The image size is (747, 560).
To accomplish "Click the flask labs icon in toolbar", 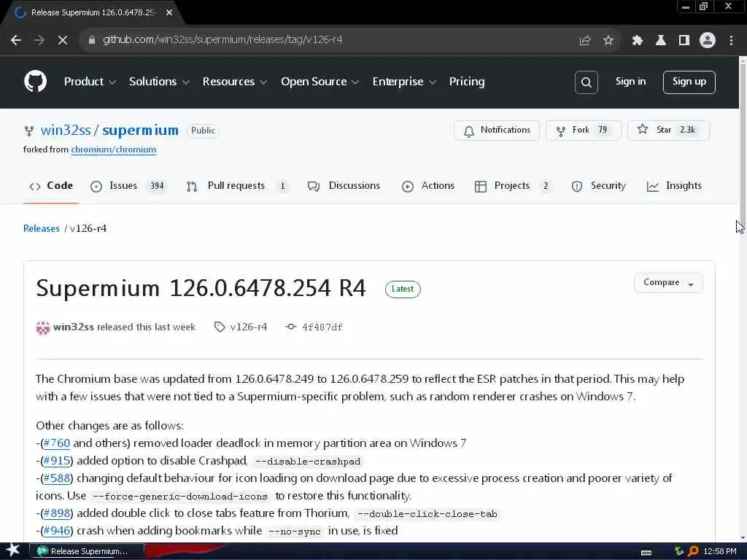I will pyautogui.click(x=660, y=41).
